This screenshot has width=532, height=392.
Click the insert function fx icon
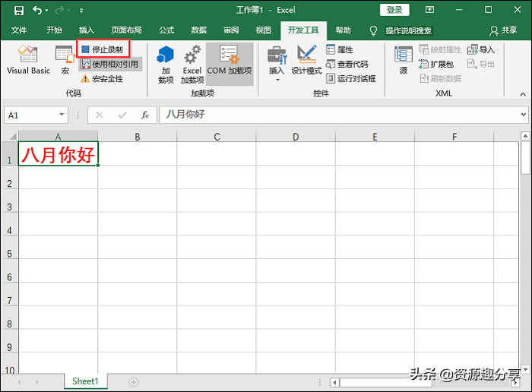[x=144, y=115]
